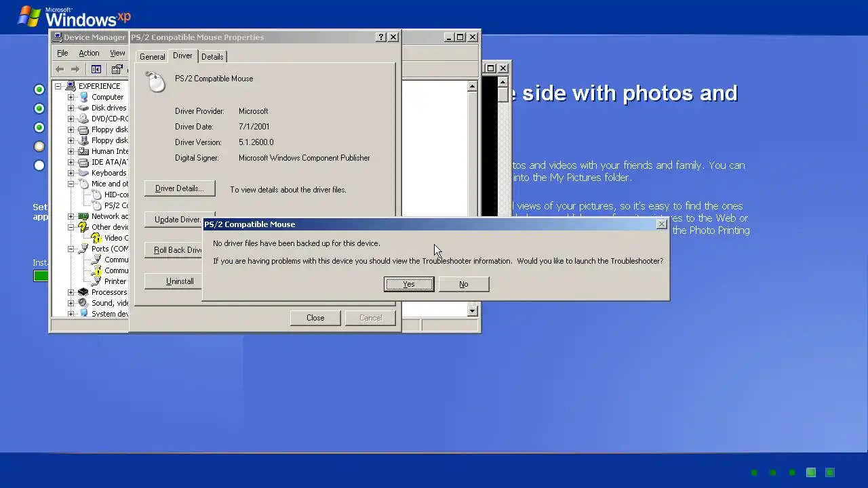
Task: Switch to the General tab
Action: tap(152, 57)
